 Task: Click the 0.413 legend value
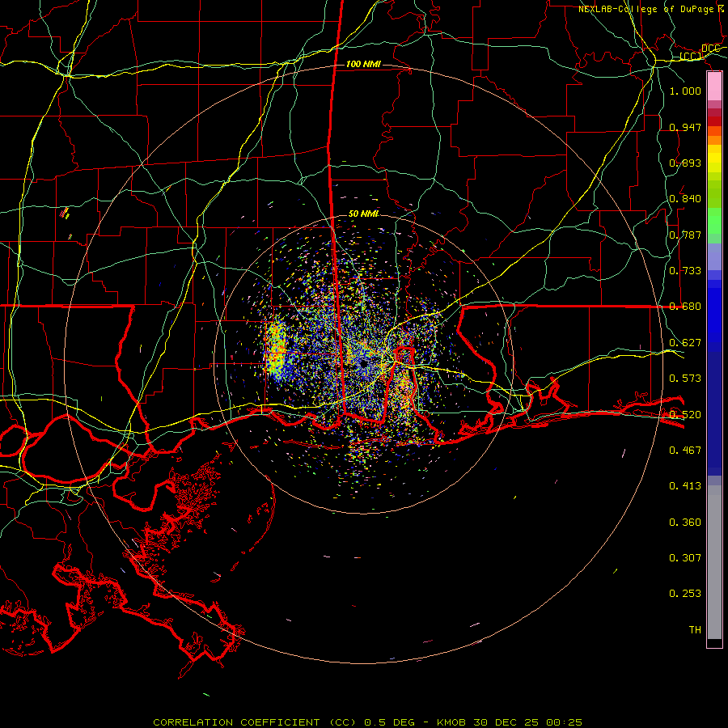point(685,486)
